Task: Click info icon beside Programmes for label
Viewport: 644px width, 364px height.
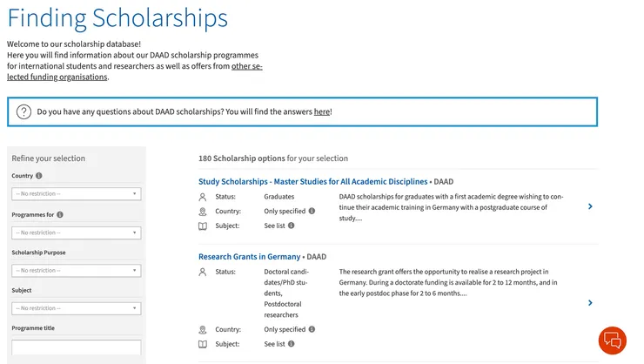Action: pos(60,214)
